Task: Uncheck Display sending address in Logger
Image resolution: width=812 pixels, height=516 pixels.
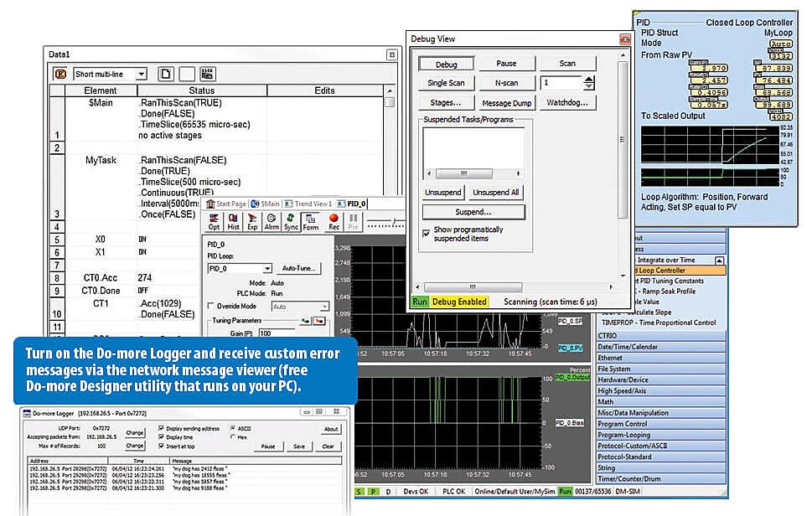Action: point(161,429)
